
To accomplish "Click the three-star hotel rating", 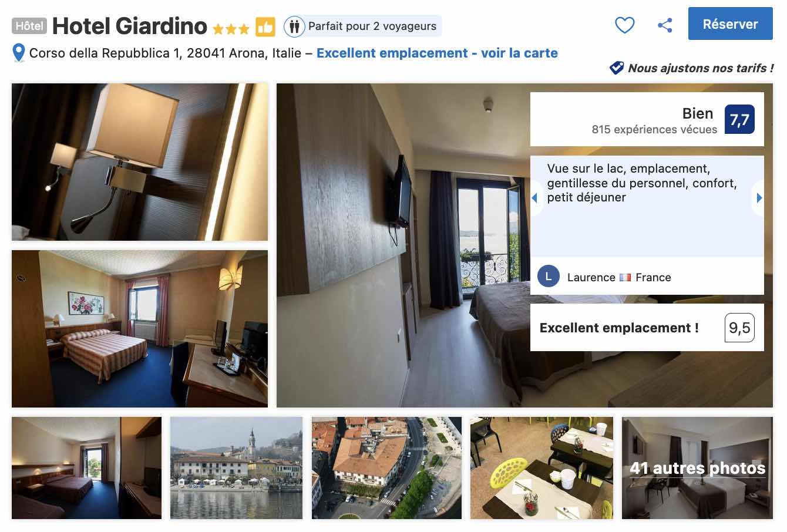I will pos(231,28).
